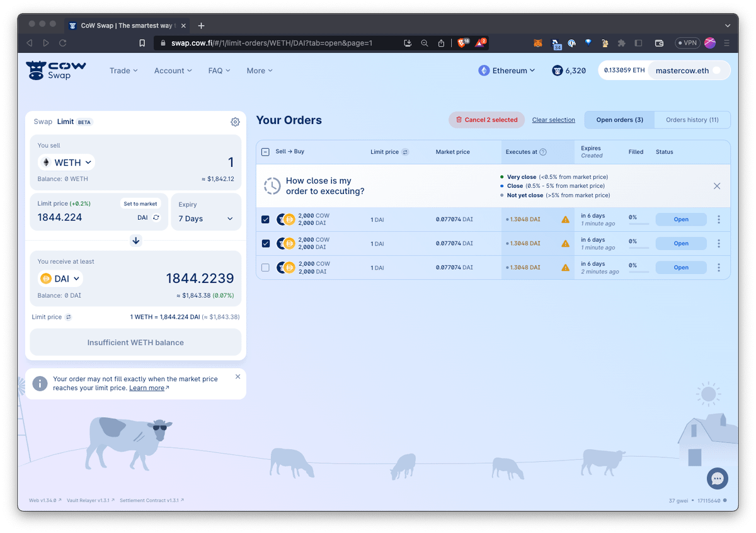This screenshot has width=756, height=533.
Task: Switch to the Orders history tab
Action: tap(692, 119)
